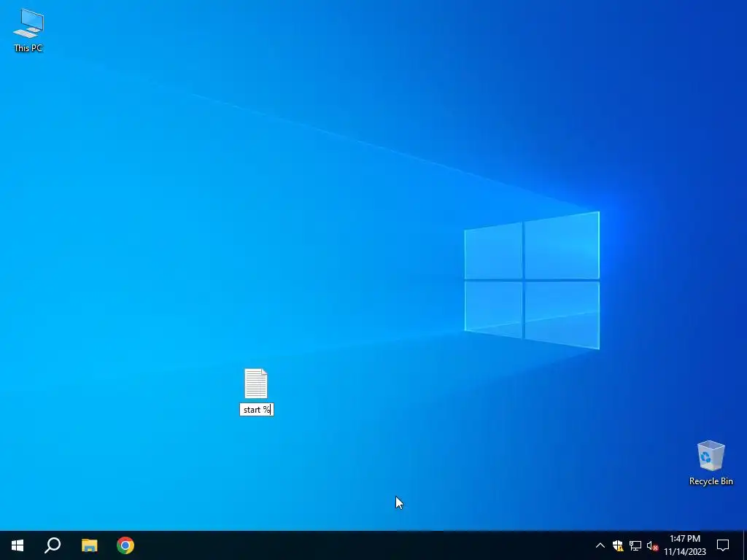The width and height of the screenshot is (747, 560).
Task: Click the muted speaker volume icon
Action: pyautogui.click(x=652, y=545)
